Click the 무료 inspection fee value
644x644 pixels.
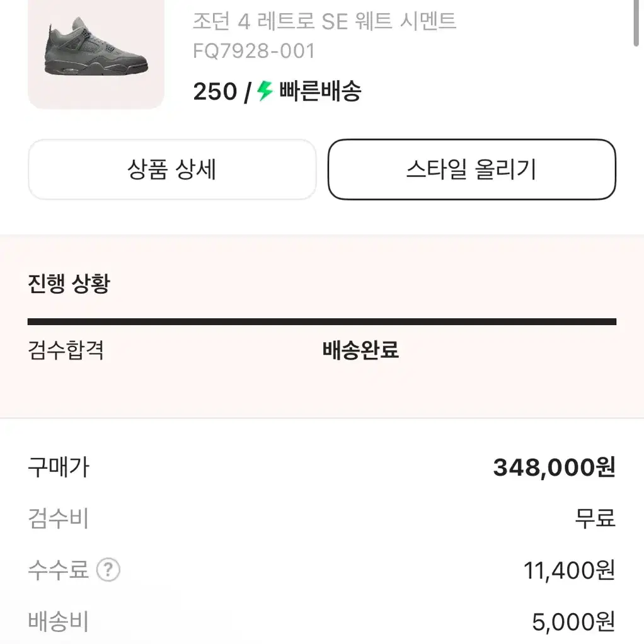click(595, 519)
